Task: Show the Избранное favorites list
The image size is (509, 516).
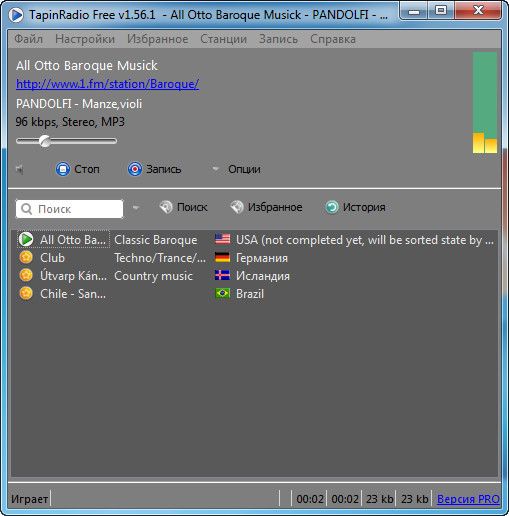Action: [x=266, y=207]
